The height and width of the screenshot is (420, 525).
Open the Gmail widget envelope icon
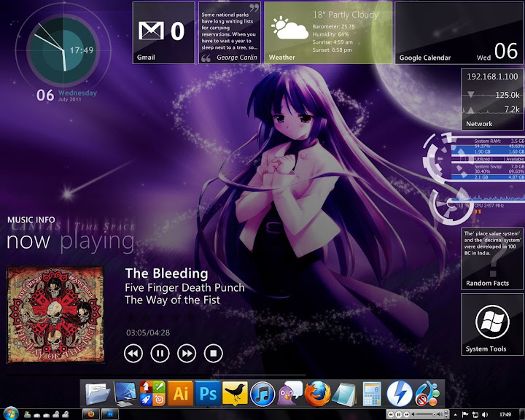click(x=151, y=31)
